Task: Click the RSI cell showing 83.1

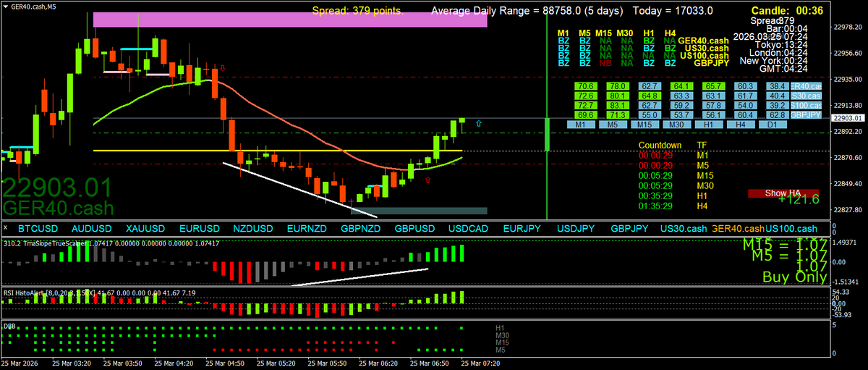Action: point(617,105)
